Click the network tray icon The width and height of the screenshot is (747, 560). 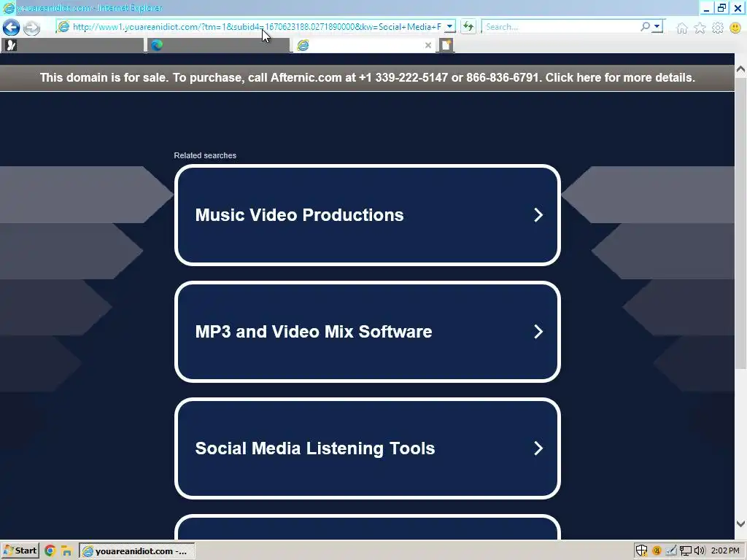685,551
